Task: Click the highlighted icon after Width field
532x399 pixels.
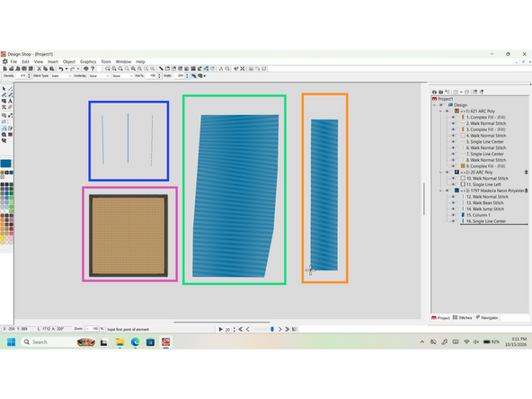Action: (194, 76)
